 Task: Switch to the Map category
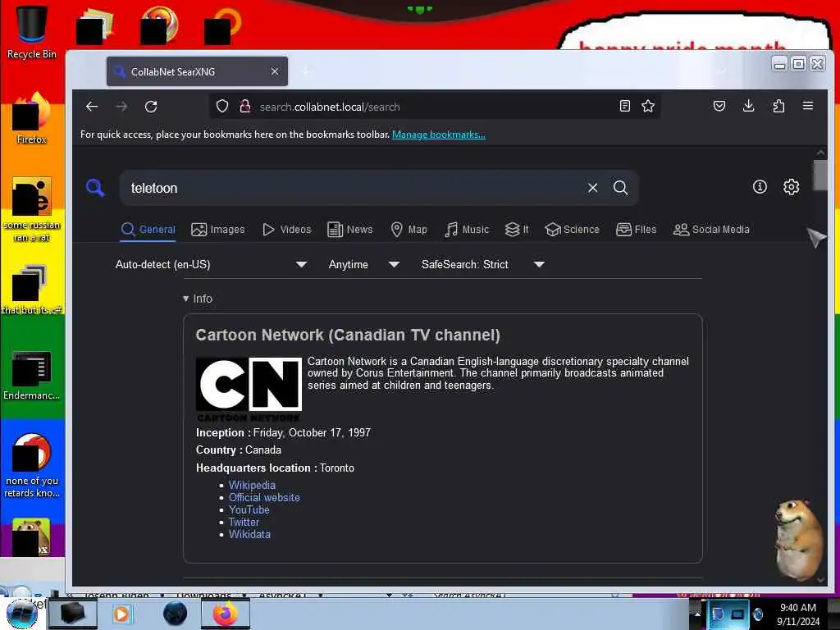409,230
